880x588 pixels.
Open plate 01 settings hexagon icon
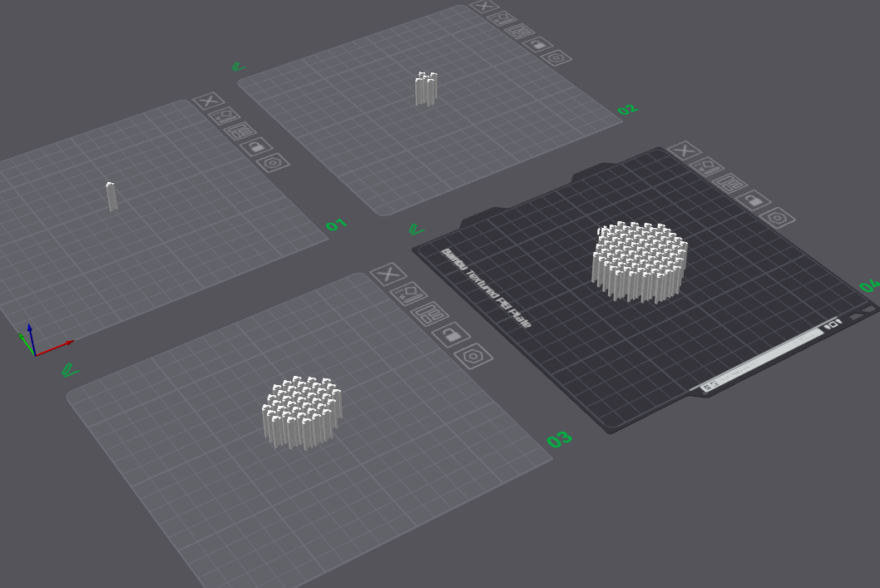click(274, 163)
